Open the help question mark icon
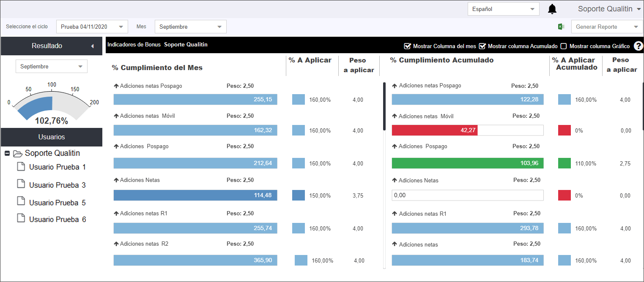This screenshot has width=644, height=282. (x=638, y=46)
